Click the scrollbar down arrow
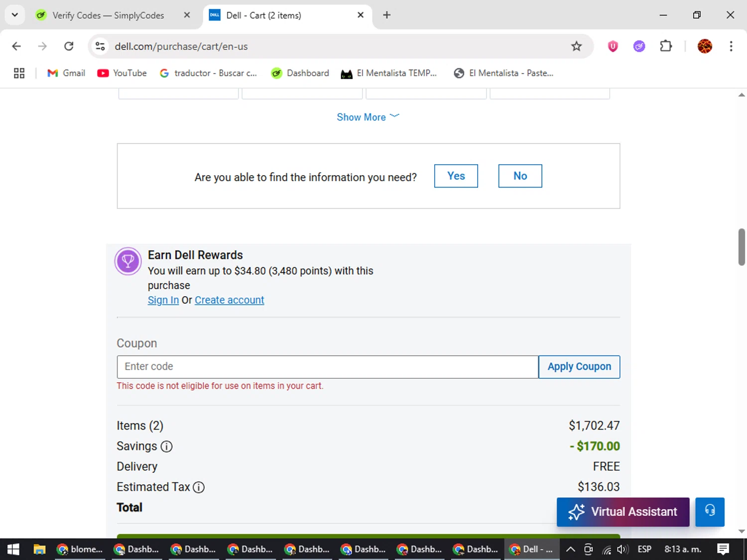747x560 pixels. [742, 532]
